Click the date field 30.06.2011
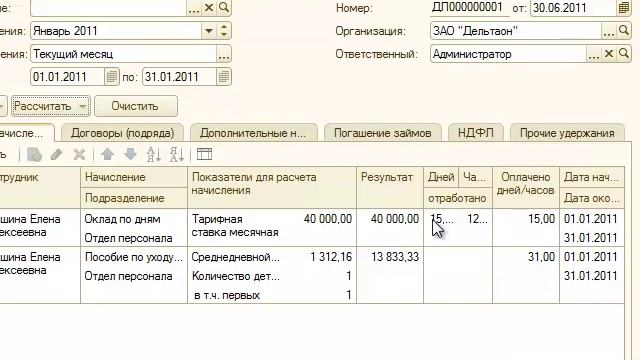The width and height of the screenshot is (640, 360). [x=573, y=8]
